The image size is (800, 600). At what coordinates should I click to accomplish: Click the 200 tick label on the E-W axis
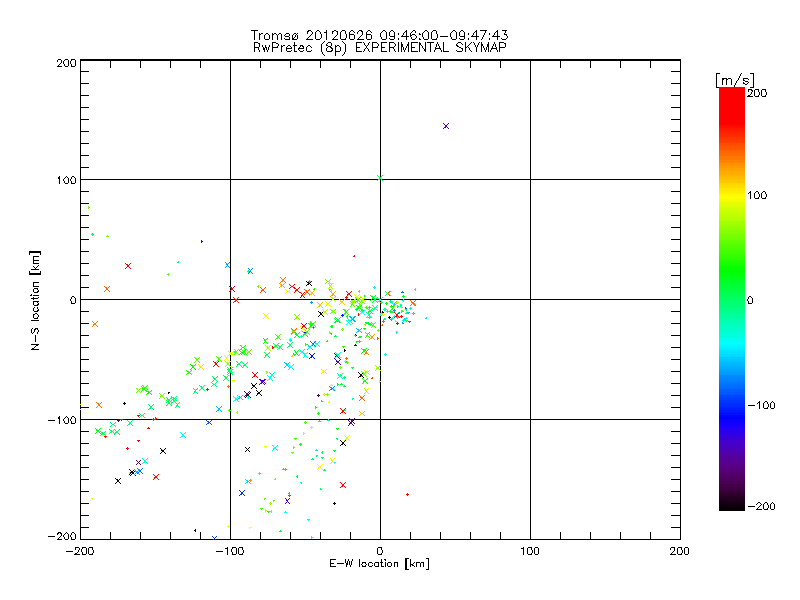coord(680,551)
